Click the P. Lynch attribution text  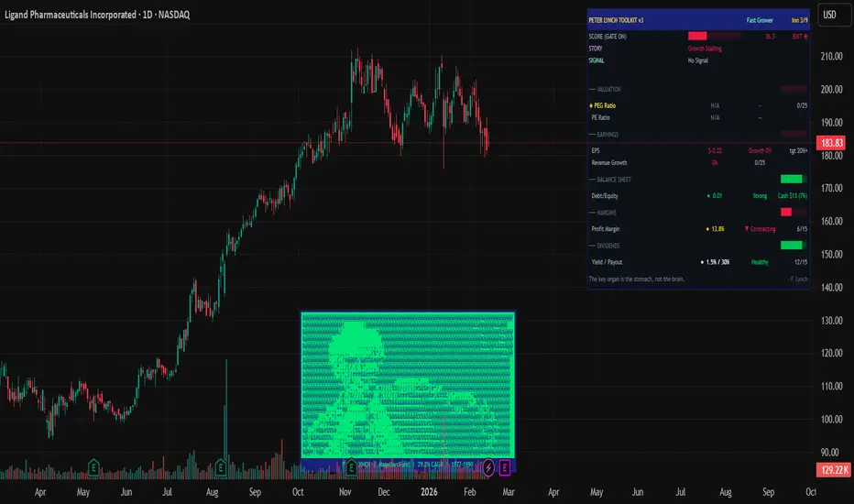click(798, 279)
